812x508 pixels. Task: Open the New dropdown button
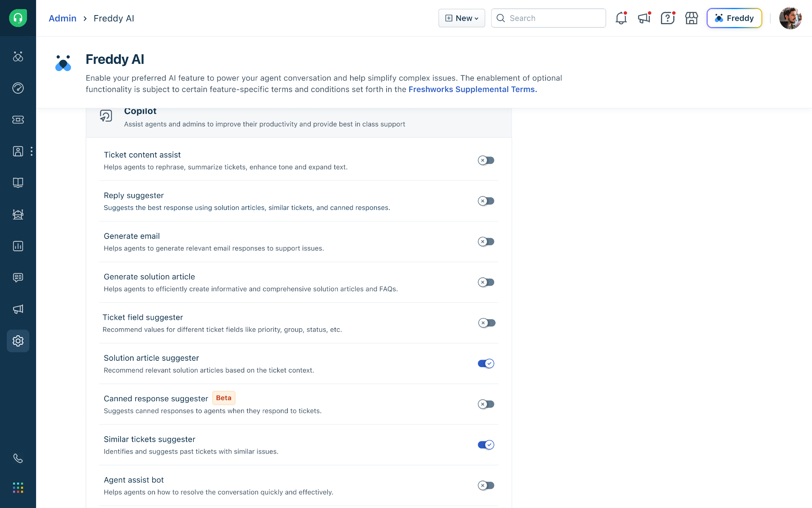click(462, 18)
